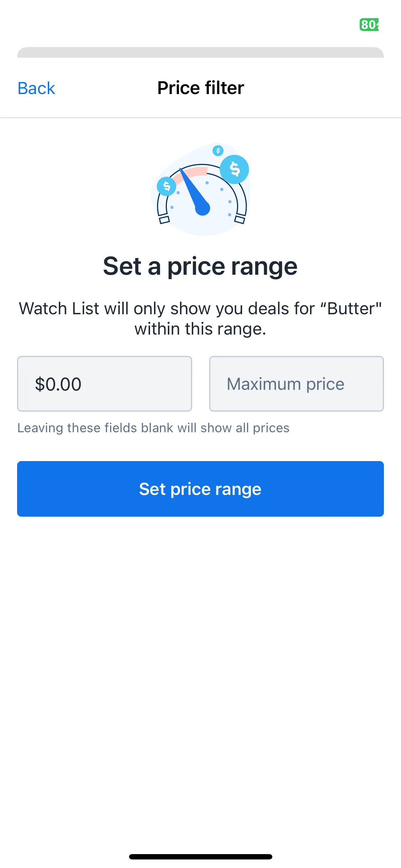Tap the gray sheet grabber handle
Image resolution: width=401 pixels, height=868 pixels.
[200, 52]
